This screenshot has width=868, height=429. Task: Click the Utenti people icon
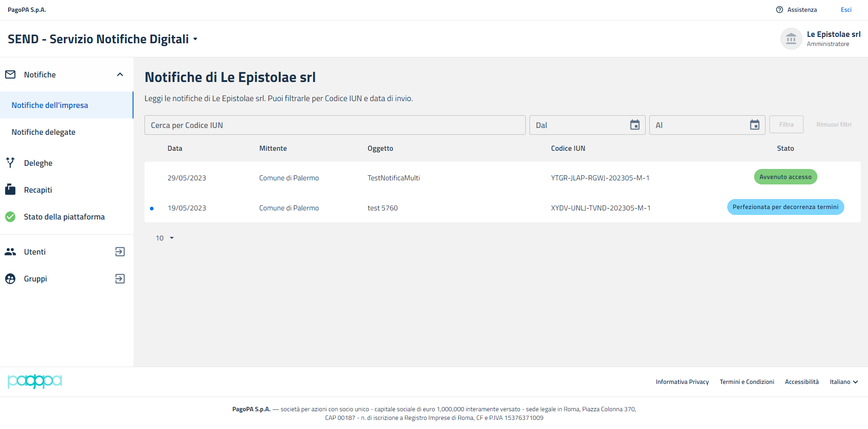[x=10, y=252]
